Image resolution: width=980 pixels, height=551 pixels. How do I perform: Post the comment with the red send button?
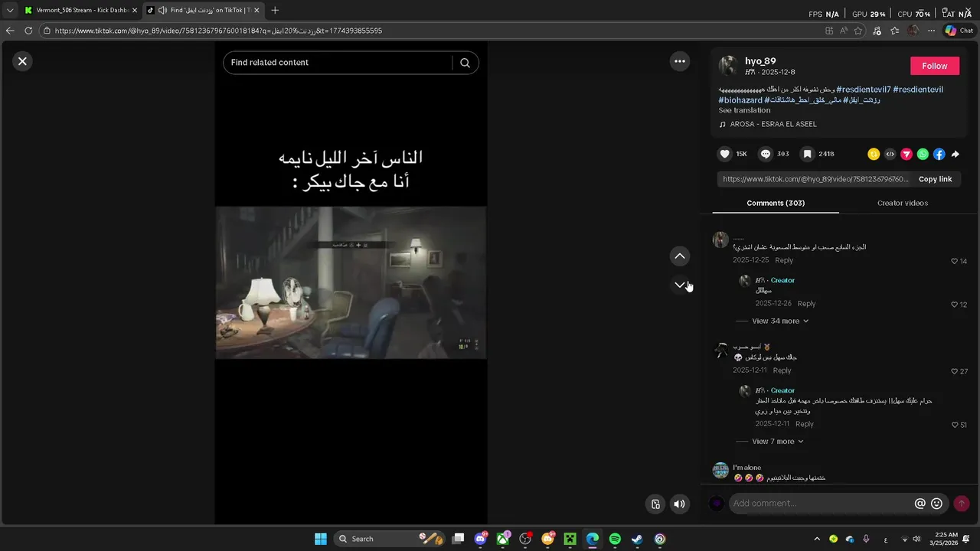click(962, 504)
